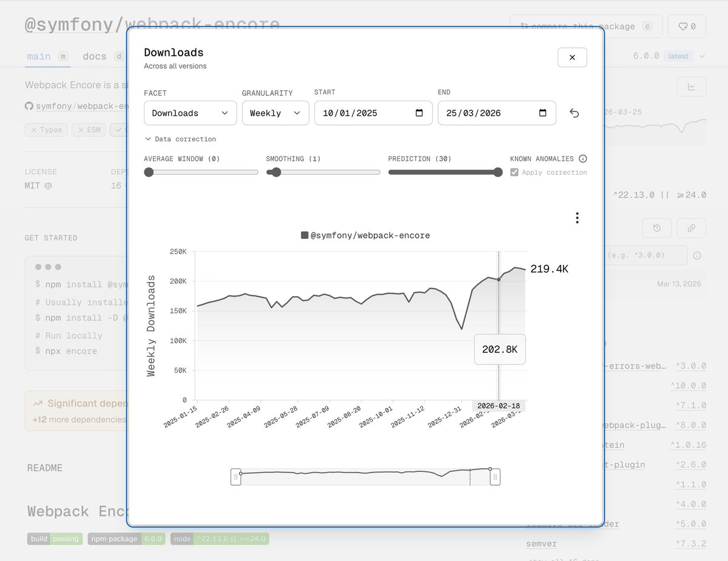Screen dimensions: 728x561
Task: Click the copy icon button in dependencies panel
Action: tap(692, 228)
